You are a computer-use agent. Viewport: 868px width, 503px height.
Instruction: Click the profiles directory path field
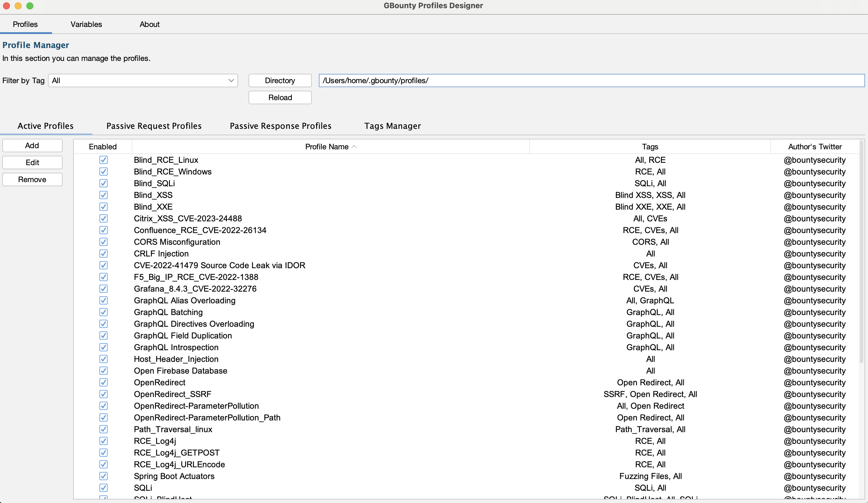tap(591, 81)
